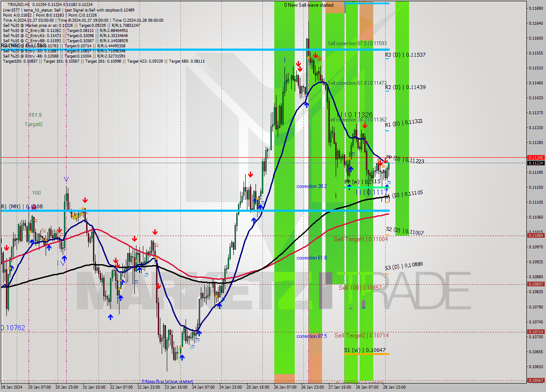Click the blue 0.10762 price label
The image size is (546, 392).
pyautogui.click(x=13, y=328)
